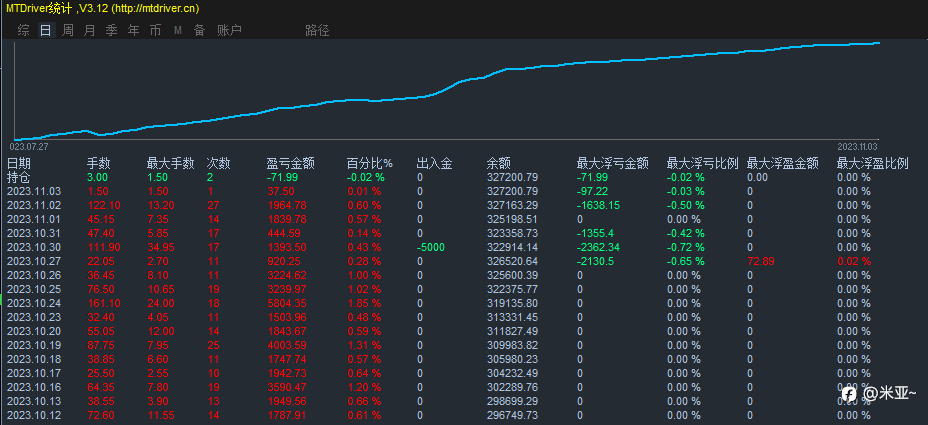
Task: Open the 账户 account tab
Action: [x=230, y=30]
